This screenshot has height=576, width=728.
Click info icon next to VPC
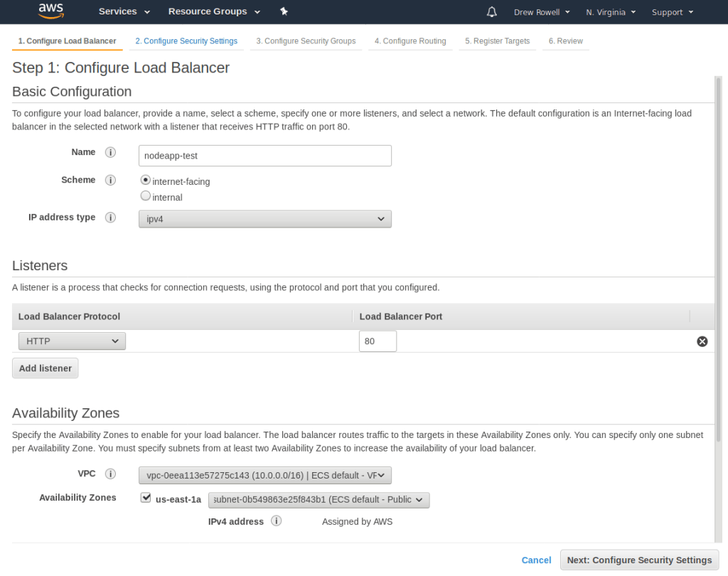[x=110, y=474]
